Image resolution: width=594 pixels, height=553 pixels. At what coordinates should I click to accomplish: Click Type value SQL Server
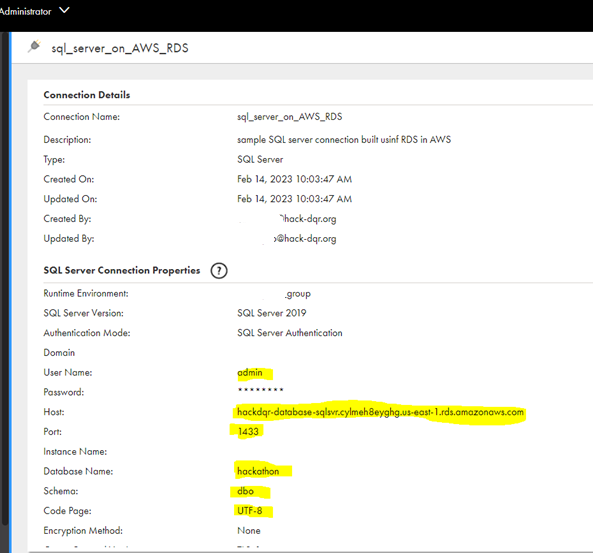pos(260,159)
